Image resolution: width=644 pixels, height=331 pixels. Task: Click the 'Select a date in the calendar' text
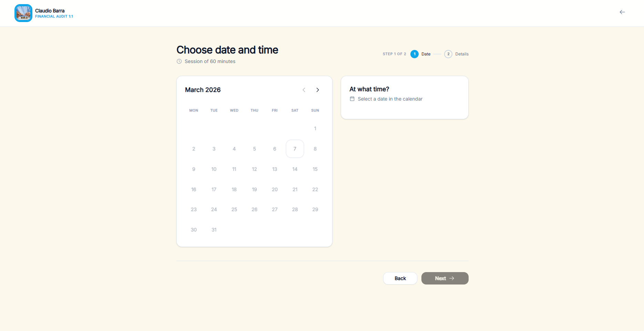(390, 99)
